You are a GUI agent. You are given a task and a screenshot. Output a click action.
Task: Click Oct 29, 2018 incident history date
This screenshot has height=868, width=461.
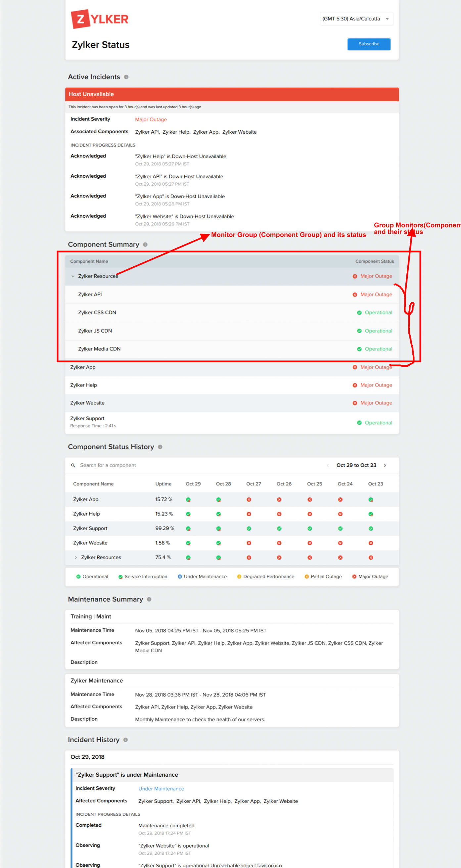click(x=88, y=757)
